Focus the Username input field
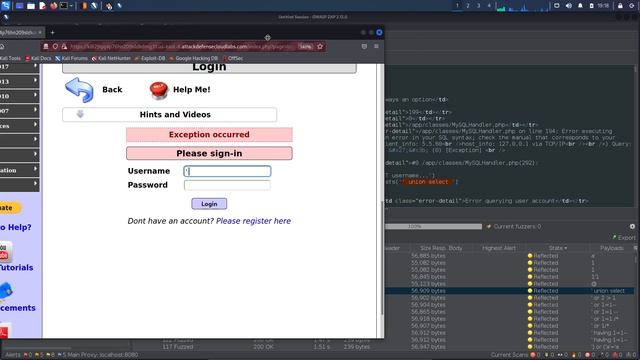This screenshot has width=640, height=360. pyautogui.click(x=227, y=171)
